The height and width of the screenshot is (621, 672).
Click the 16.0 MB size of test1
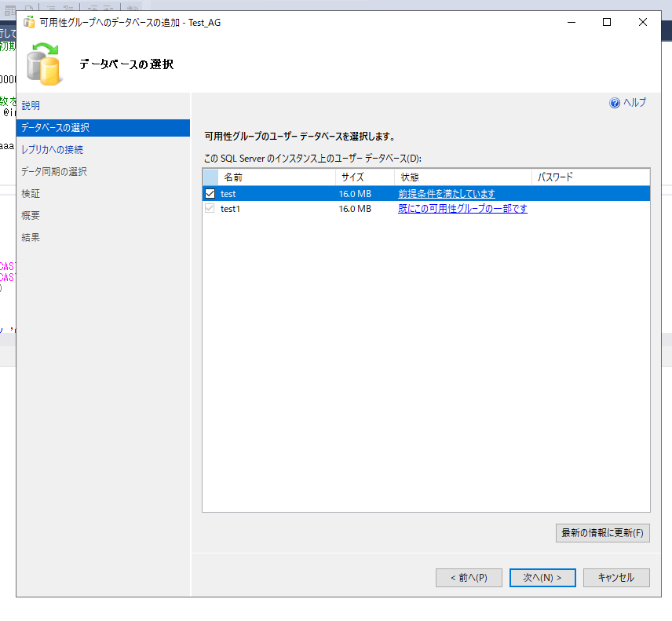[x=355, y=209]
